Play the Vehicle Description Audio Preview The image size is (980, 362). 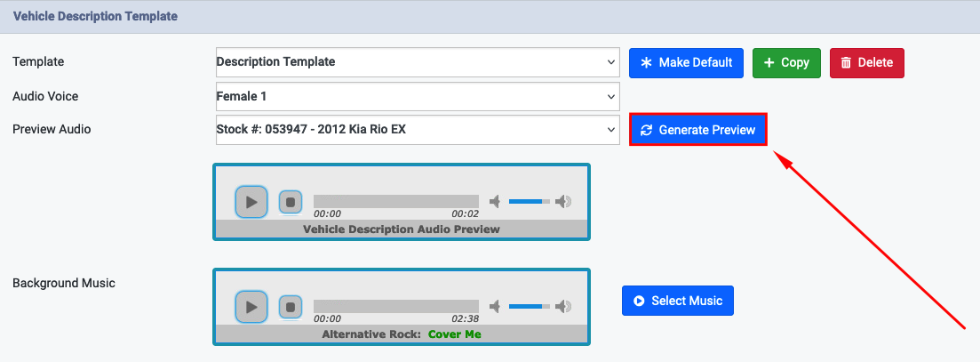(251, 202)
